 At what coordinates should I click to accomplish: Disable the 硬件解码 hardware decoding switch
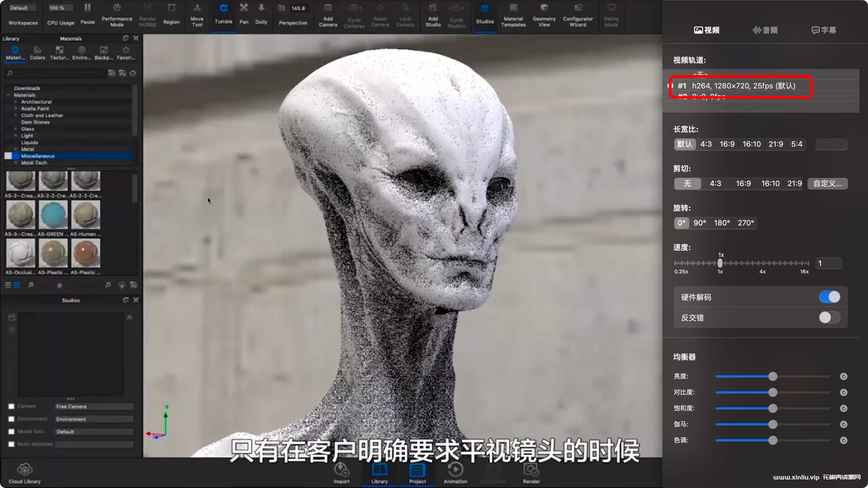click(829, 297)
